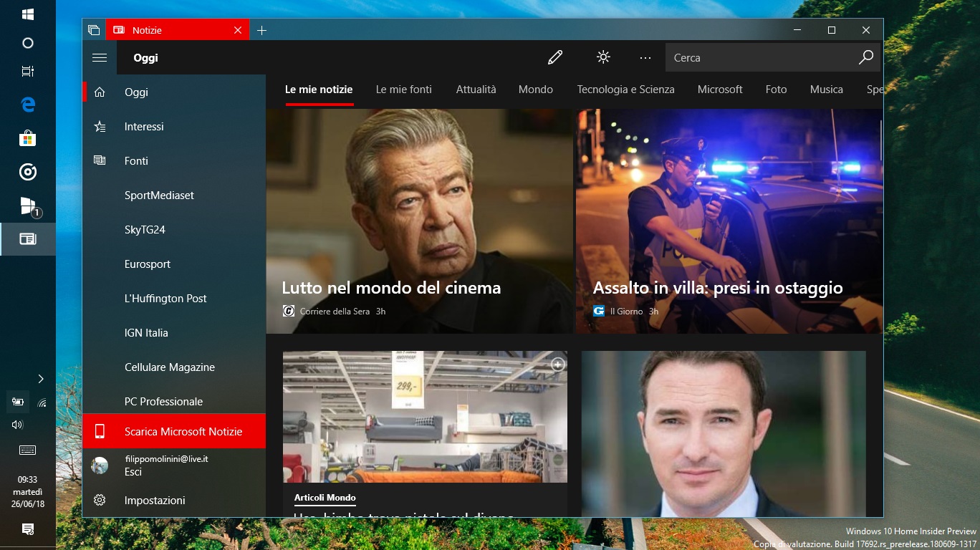The width and height of the screenshot is (980, 550).
Task: Open the furniture store article image
Action: coord(425,417)
